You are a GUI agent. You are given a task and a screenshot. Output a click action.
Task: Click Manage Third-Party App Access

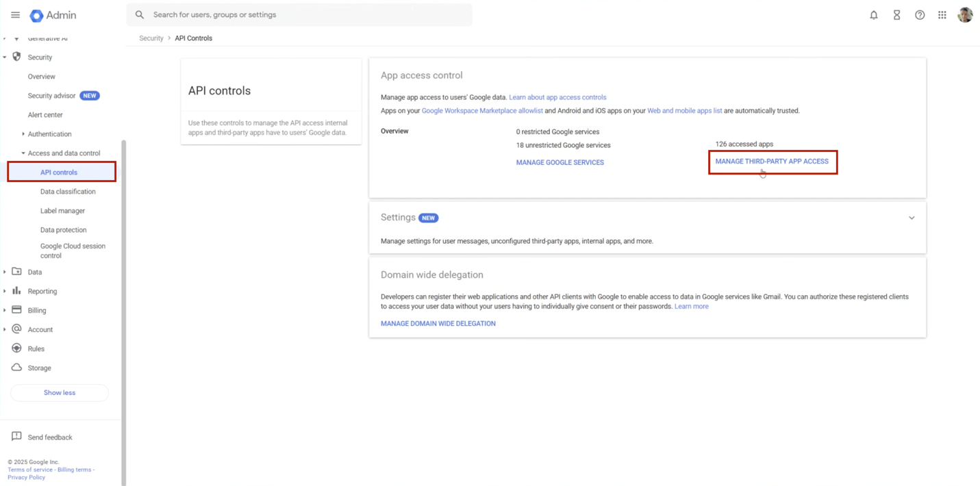(x=772, y=162)
